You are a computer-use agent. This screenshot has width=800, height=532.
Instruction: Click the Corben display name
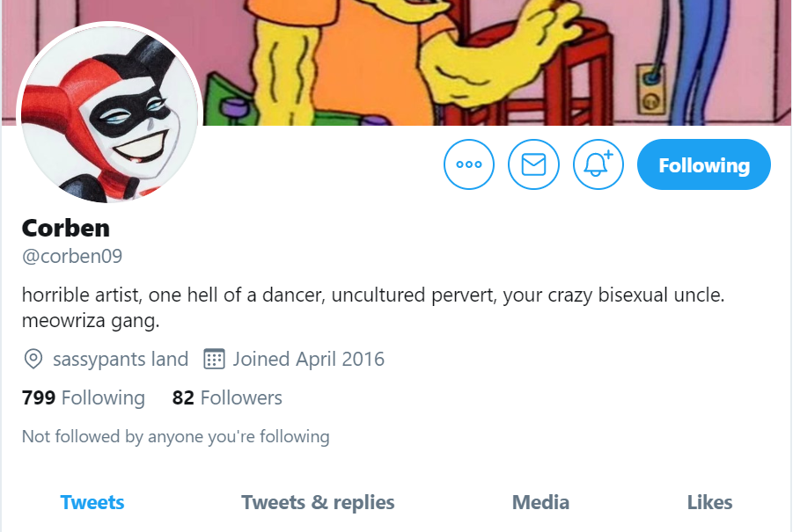[x=66, y=228]
